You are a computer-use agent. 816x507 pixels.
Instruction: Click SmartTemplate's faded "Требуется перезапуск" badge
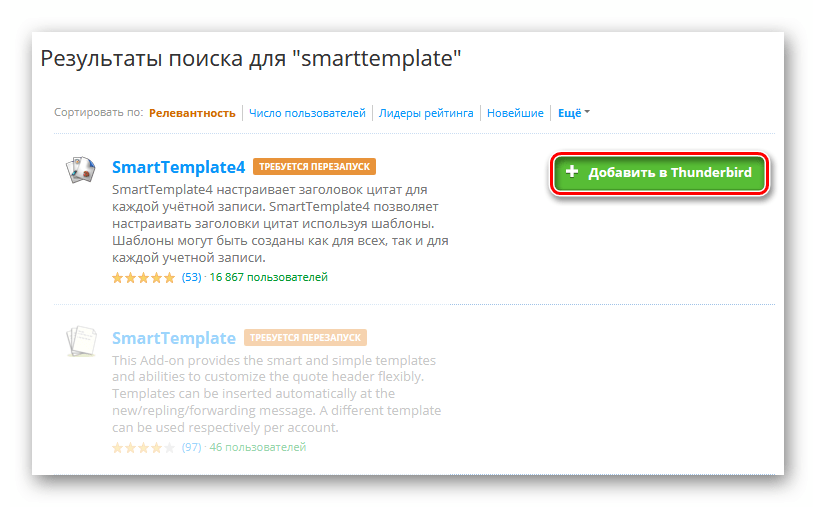305,338
